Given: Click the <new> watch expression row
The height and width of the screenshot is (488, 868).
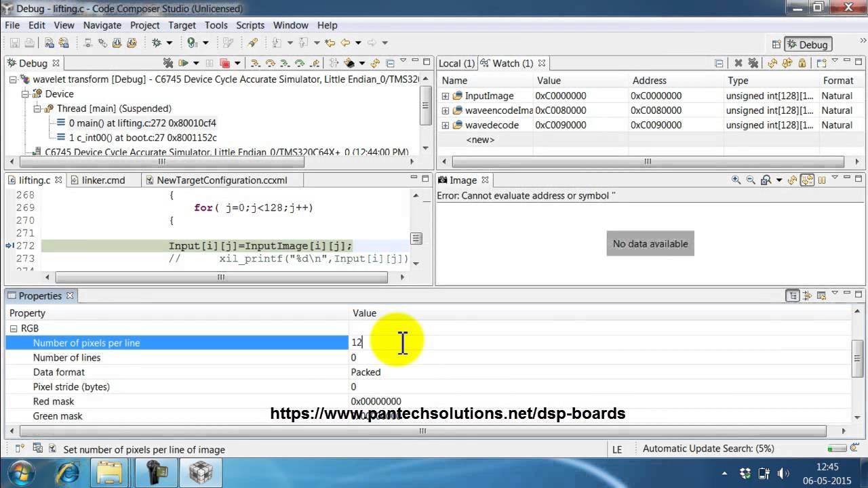Looking at the screenshot, I should (x=480, y=140).
